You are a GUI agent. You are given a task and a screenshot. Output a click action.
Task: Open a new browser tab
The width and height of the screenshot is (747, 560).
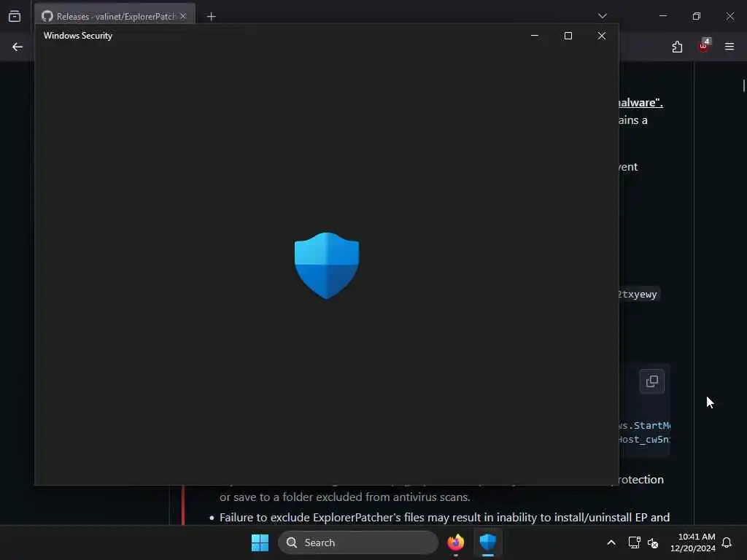(x=211, y=17)
